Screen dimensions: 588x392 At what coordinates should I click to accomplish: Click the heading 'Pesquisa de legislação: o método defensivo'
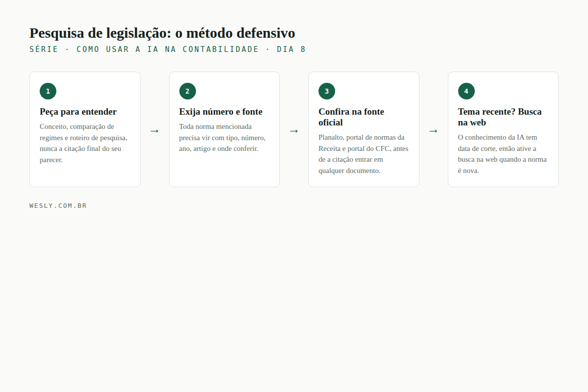coord(162,33)
